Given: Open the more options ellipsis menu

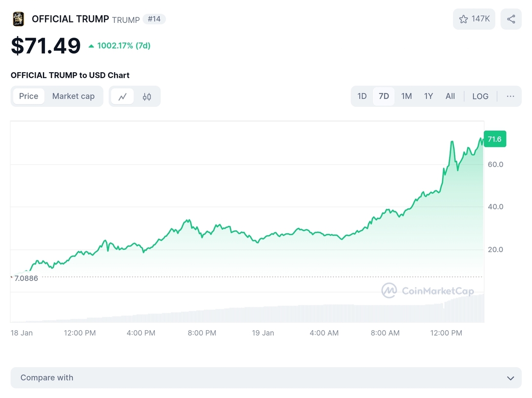Looking at the screenshot, I should pyautogui.click(x=511, y=96).
